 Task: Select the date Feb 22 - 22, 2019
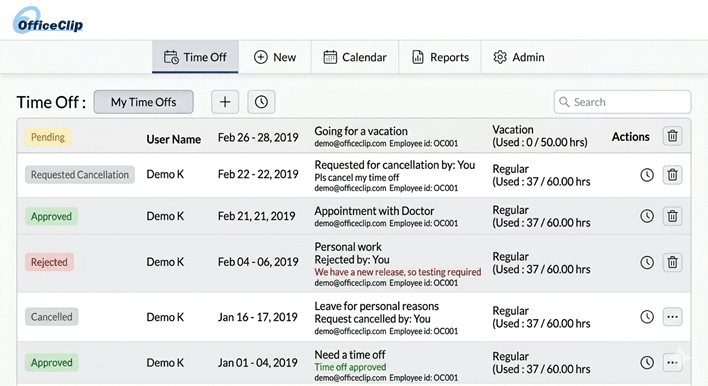(258, 174)
